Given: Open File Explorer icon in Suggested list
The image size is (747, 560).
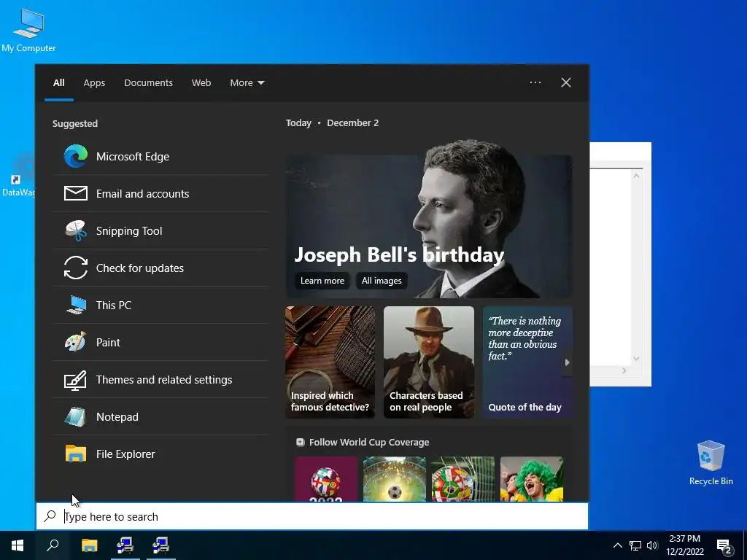Looking at the screenshot, I should point(76,454).
